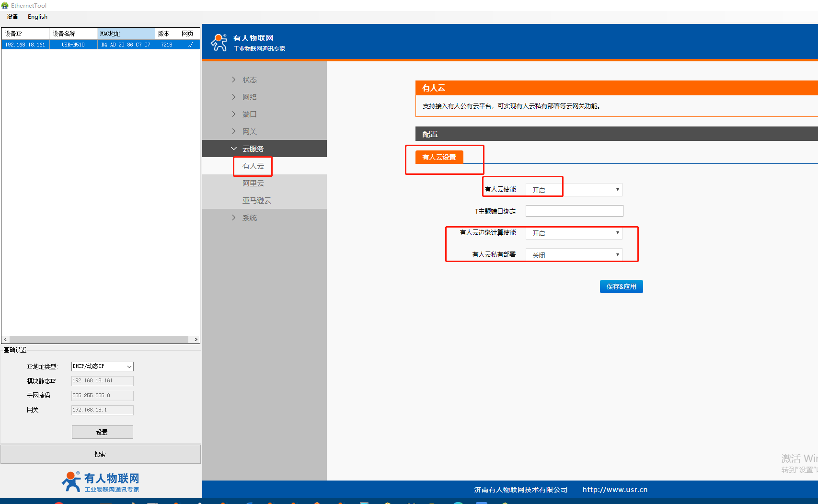
Task: Open the 有人云边缘计算使能 dropdown
Action: pyautogui.click(x=574, y=233)
